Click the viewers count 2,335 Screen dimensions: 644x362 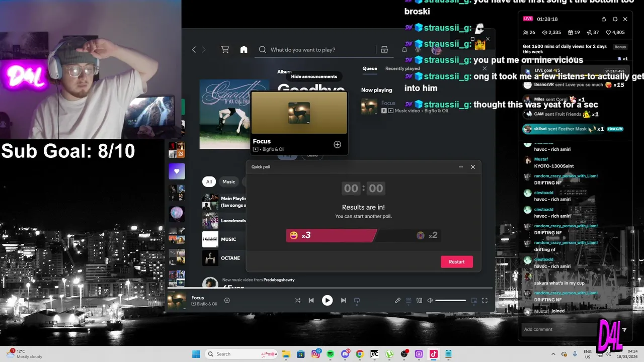[551, 32]
